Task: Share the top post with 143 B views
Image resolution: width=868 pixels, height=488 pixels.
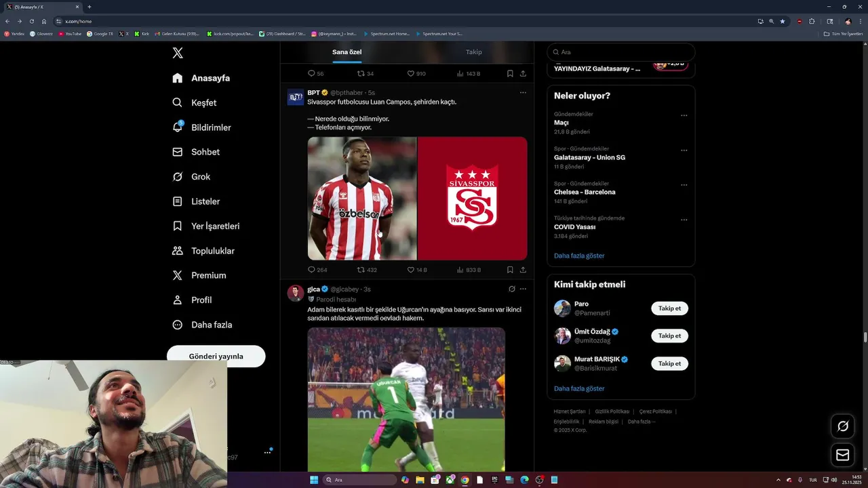Action: pyautogui.click(x=523, y=73)
